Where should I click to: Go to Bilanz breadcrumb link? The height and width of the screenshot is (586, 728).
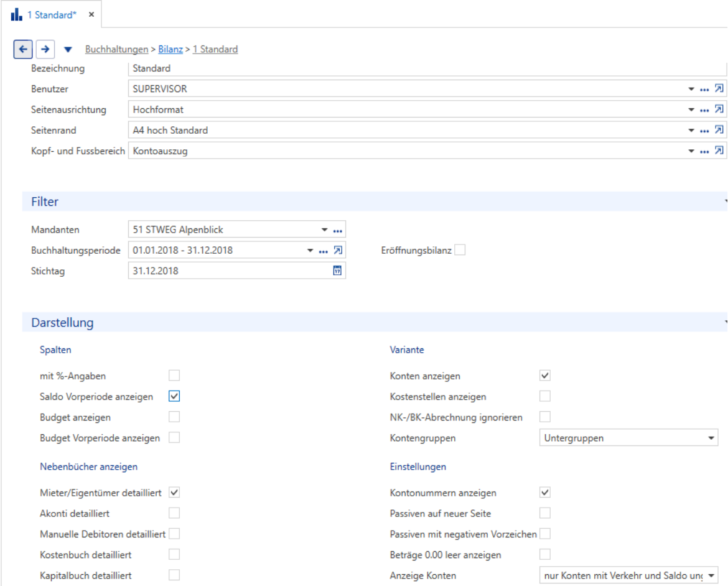point(170,49)
